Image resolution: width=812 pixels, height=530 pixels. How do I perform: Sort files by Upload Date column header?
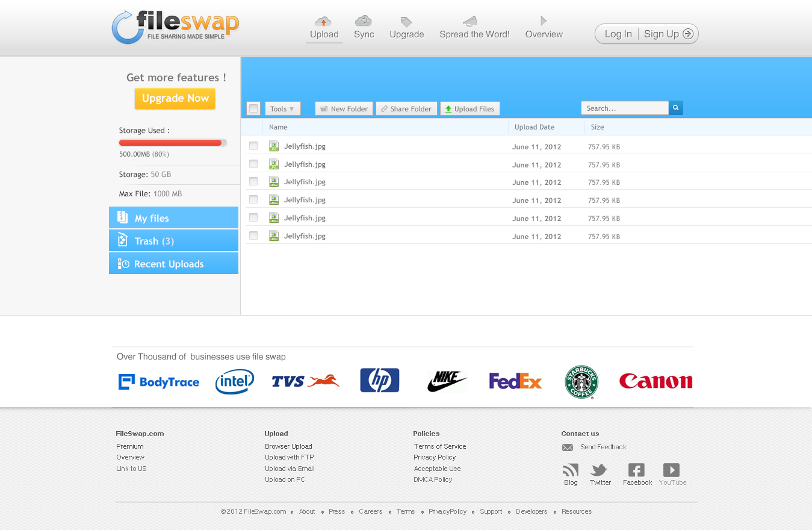[x=535, y=127]
